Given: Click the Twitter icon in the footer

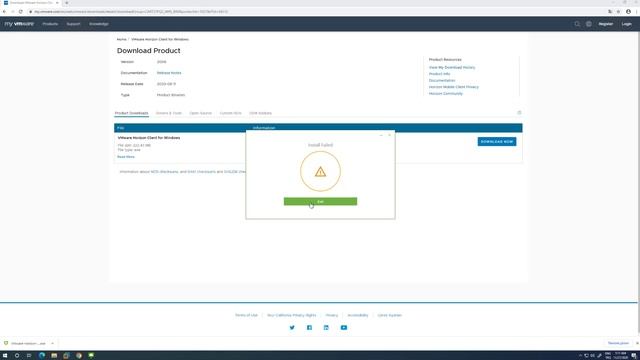Looking at the screenshot, I should [x=292, y=327].
